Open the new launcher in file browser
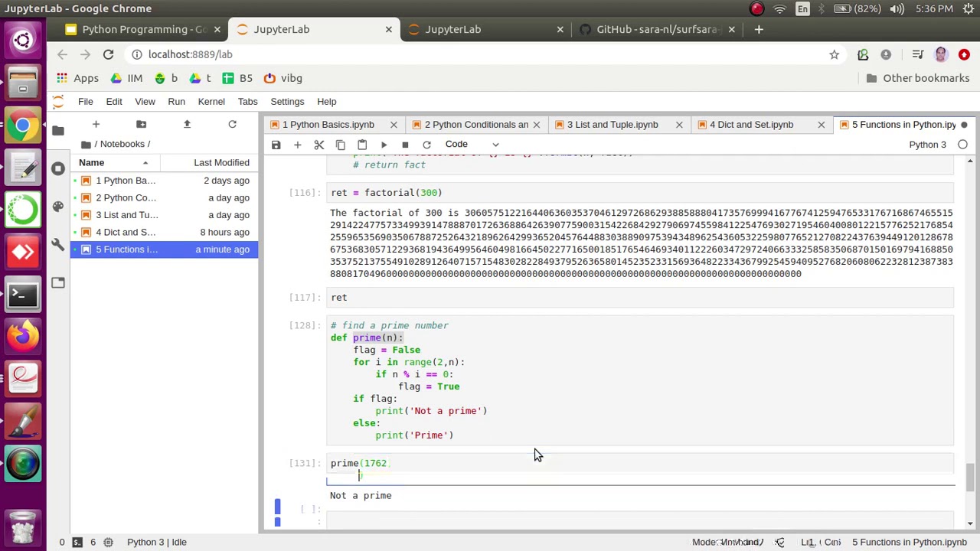Image resolution: width=980 pixels, height=551 pixels. (x=96, y=124)
